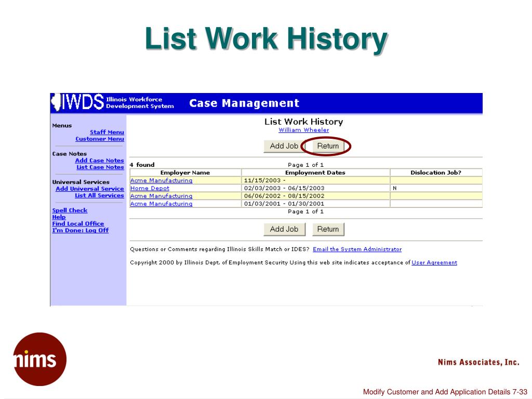Image resolution: width=532 pixels, height=399 pixels.
Task: Select the Employment Dates column header
Action: point(315,172)
